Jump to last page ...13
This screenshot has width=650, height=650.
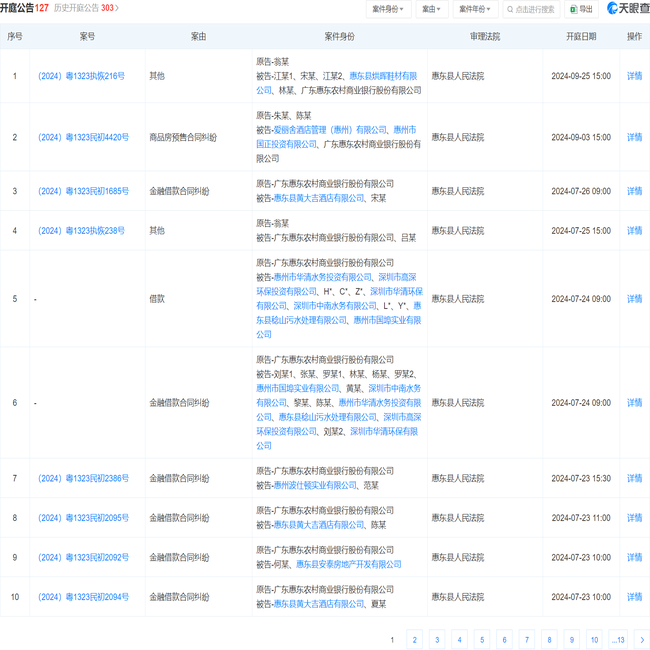[x=618, y=640]
